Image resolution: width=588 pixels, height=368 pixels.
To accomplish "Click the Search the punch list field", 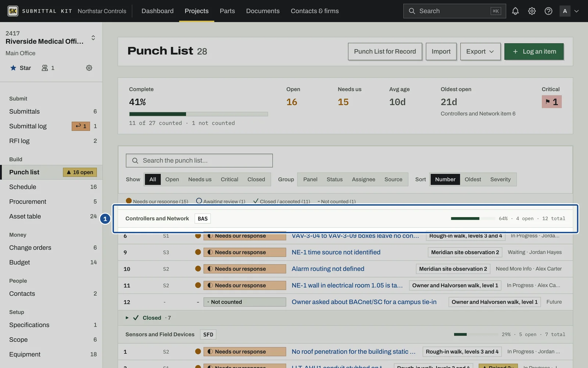I will 199,160.
